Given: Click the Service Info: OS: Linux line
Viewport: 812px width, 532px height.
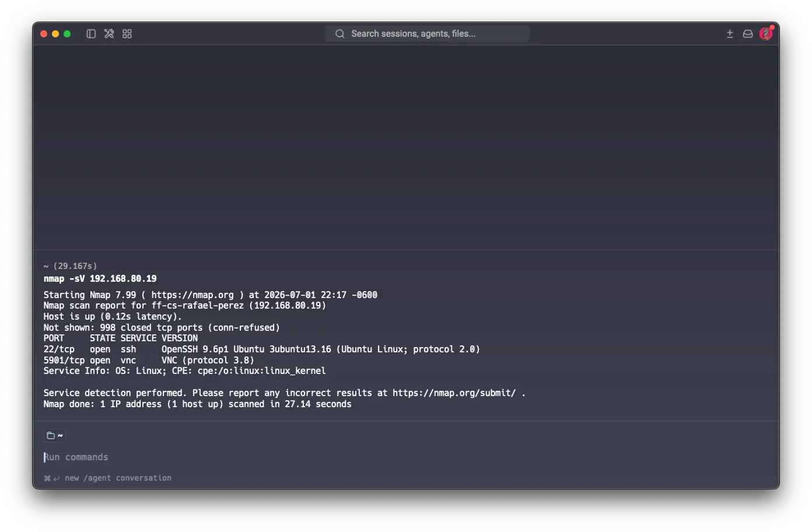Looking at the screenshot, I should (184, 371).
